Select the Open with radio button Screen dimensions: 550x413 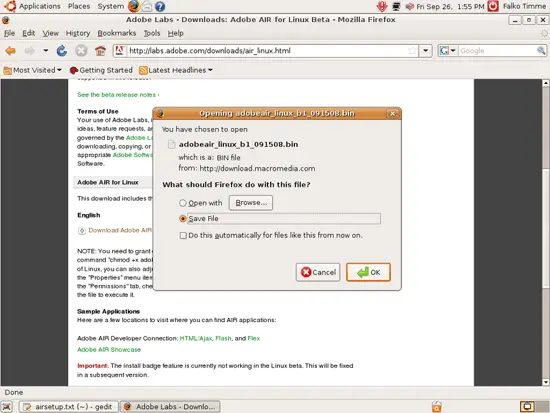pyautogui.click(x=183, y=203)
